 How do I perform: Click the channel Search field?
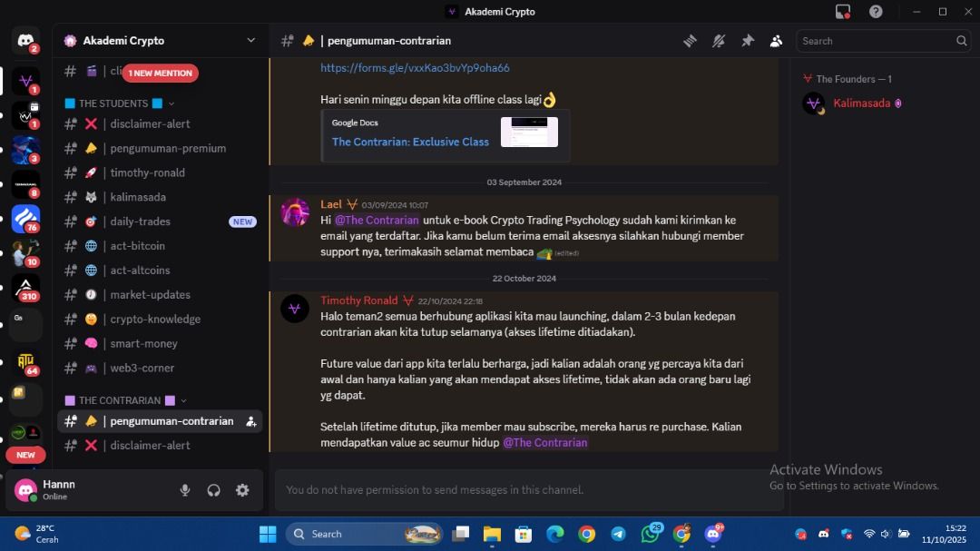[x=876, y=41]
